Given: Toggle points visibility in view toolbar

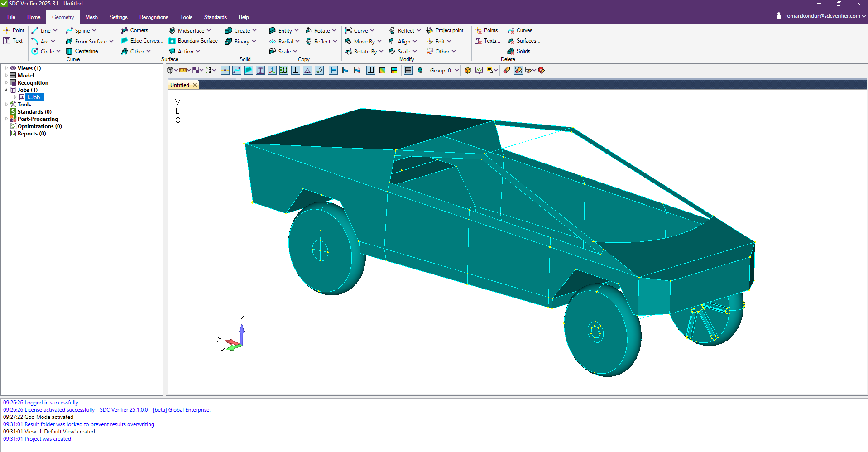Looking at the screenshot, I should point(225,70).
